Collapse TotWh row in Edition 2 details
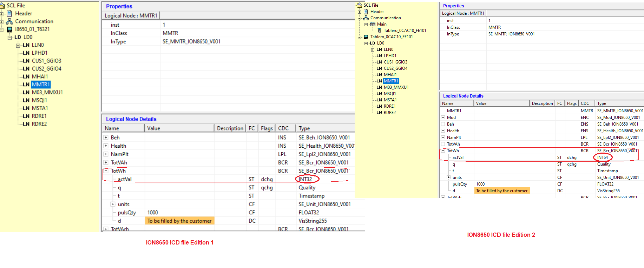 (443, 151)
